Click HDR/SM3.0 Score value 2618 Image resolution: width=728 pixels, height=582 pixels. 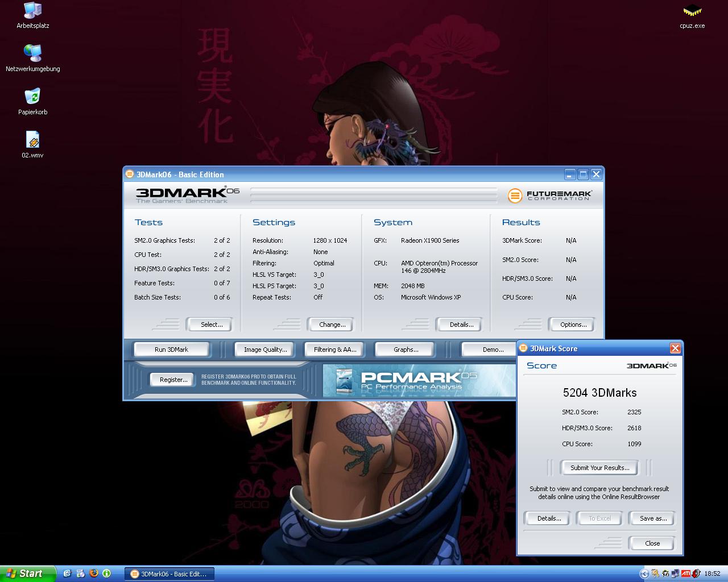tap(634, 428)
